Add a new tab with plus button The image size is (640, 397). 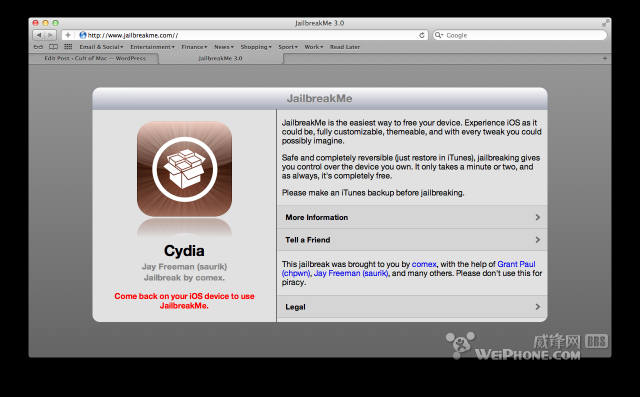pos(604,58)
